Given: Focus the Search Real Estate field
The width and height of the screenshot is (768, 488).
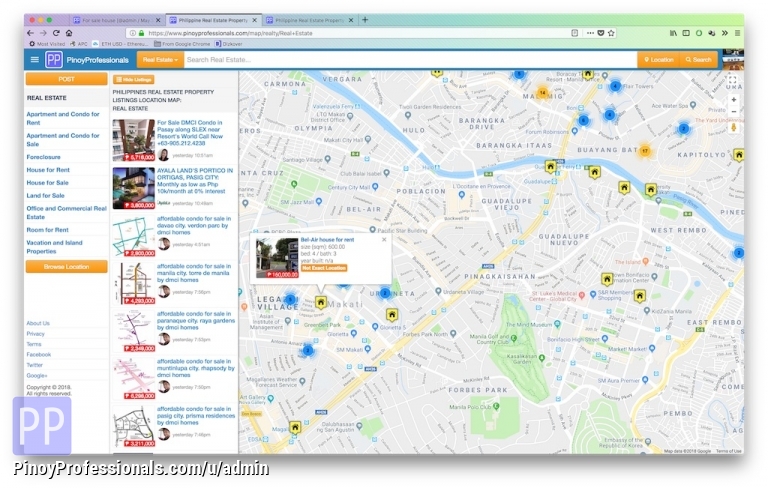Looking at the screenshot, I should [x=410, y=60].
